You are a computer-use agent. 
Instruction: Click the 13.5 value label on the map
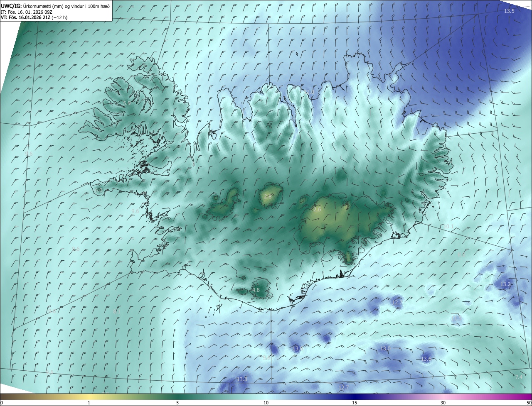509,11
